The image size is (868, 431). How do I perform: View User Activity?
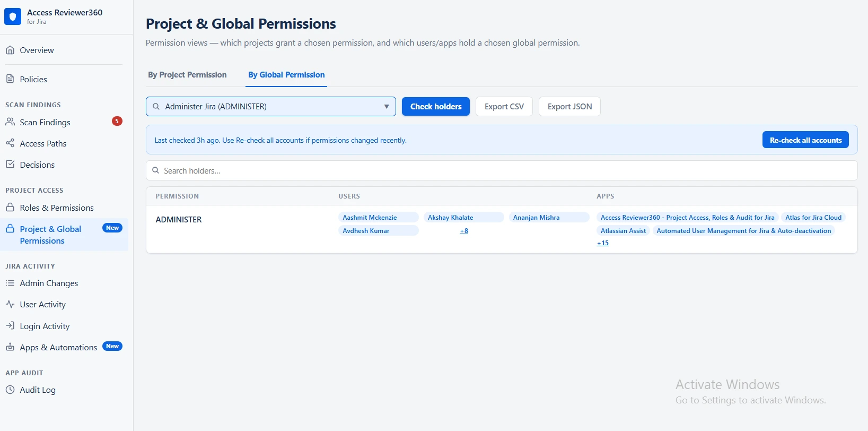click(43, 304)
